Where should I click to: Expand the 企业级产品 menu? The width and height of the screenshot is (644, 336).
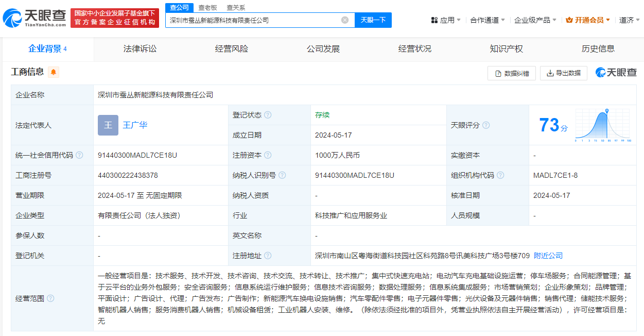pos(535,20)
